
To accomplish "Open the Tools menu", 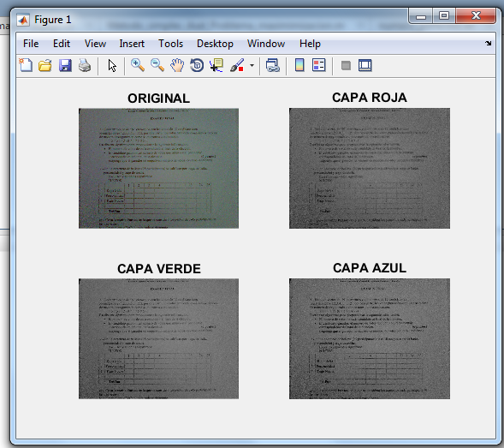I will pyautogui.click(x=170, y=44).
